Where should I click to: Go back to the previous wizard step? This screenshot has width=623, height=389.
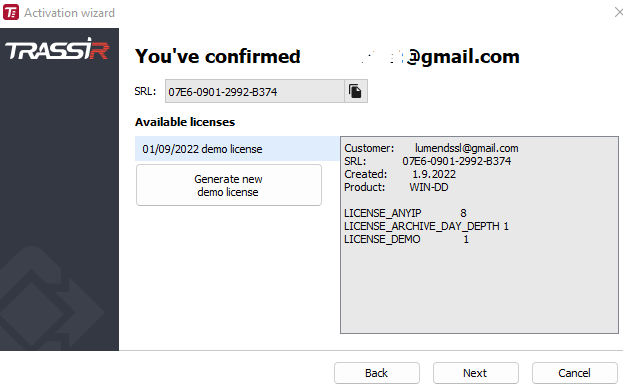[x=377, y=373]
